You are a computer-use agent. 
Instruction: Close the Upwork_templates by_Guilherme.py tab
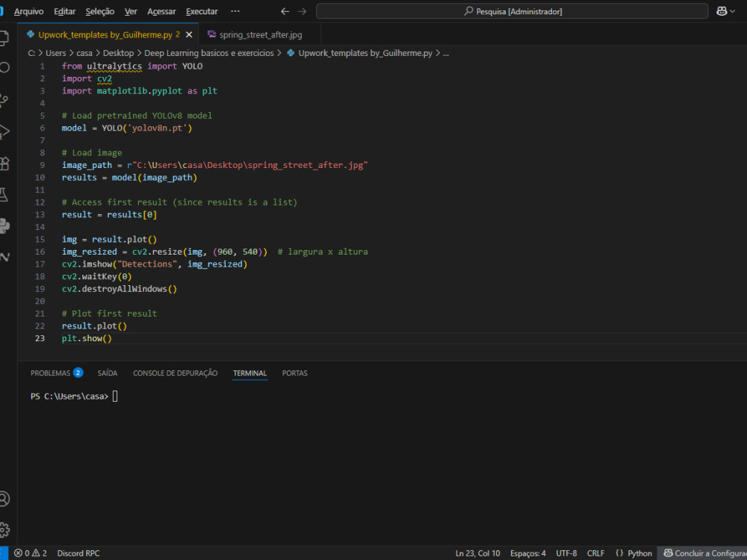click(189, 35)
